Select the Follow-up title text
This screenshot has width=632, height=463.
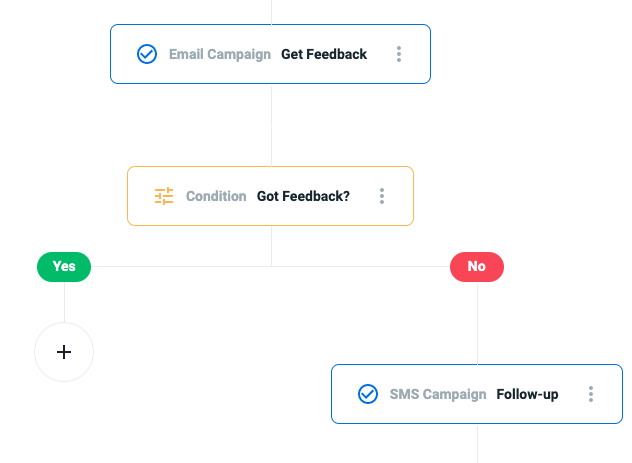[527, 394]
